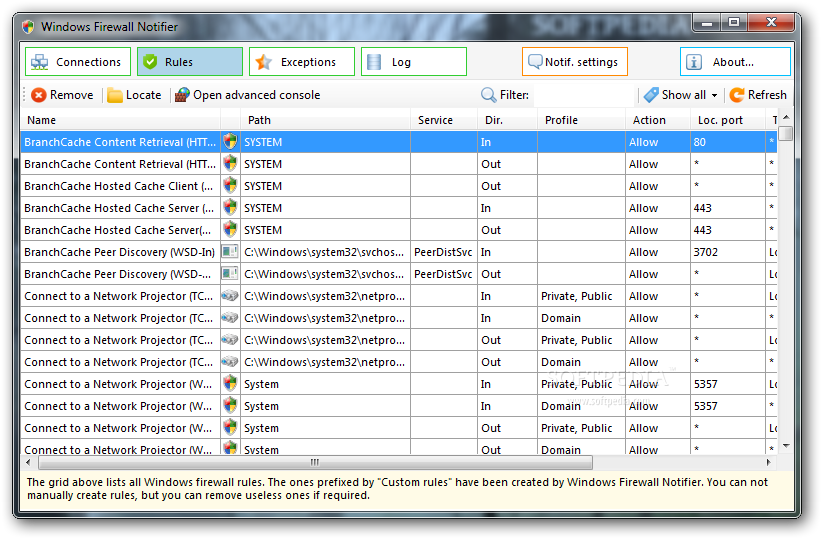Click the port 3702 cell

tap(728, 252)
